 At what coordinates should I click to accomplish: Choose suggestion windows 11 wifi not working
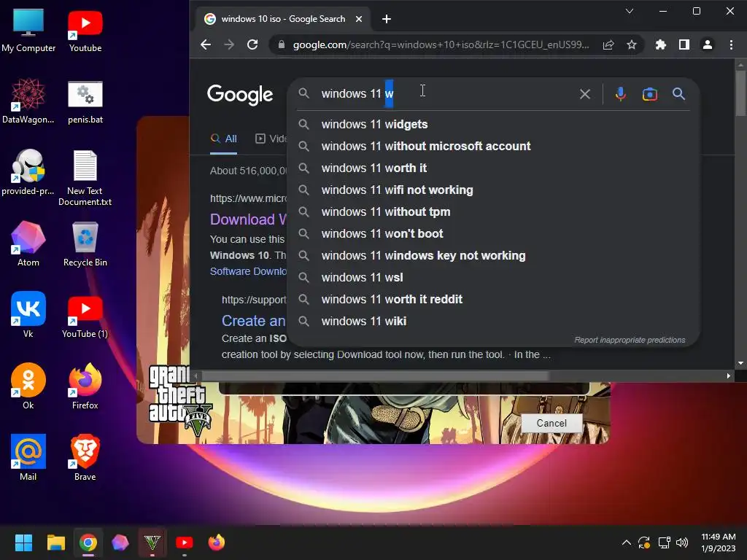[x=494, y=190]
